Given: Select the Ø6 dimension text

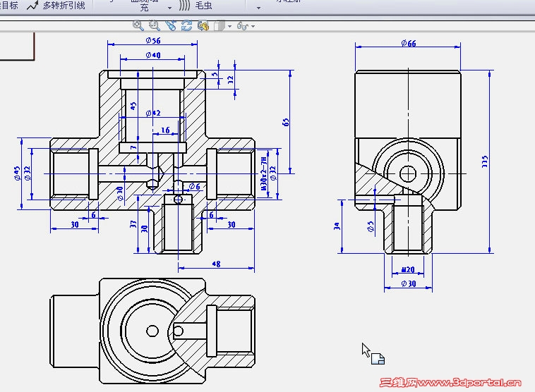Looking at the screenshot, I should 195,186.
